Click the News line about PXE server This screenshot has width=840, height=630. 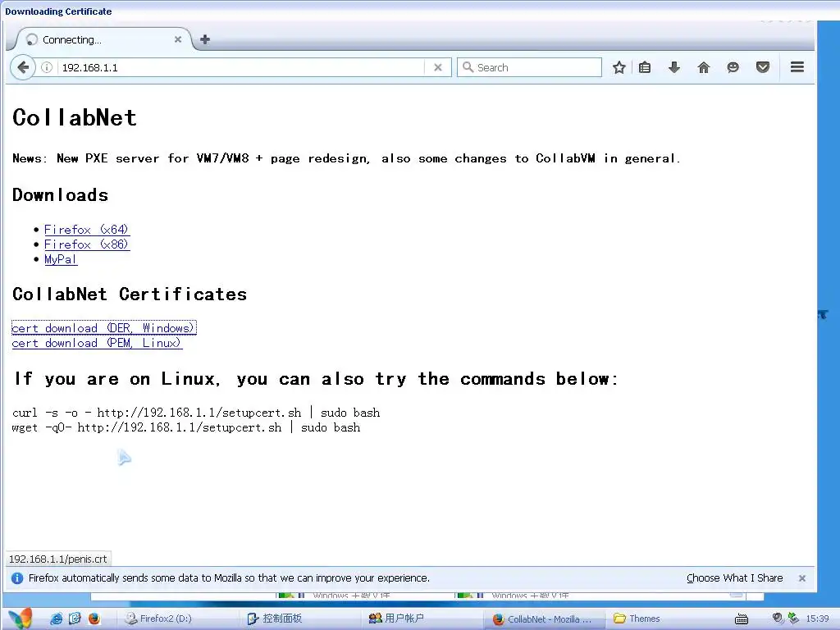[346, 158]
